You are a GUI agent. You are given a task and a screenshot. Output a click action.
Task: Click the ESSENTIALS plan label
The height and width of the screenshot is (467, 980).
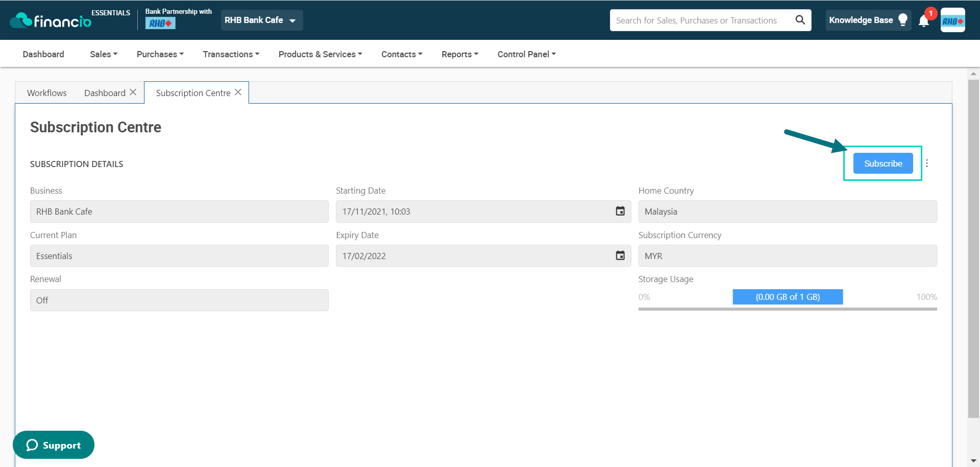(111, 13)
